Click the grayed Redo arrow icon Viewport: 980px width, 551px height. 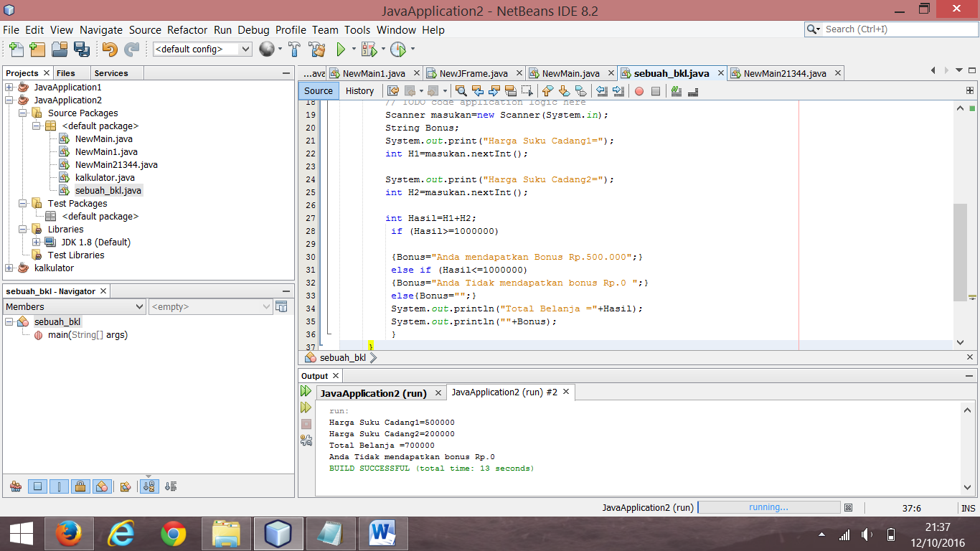coord(131,50)
